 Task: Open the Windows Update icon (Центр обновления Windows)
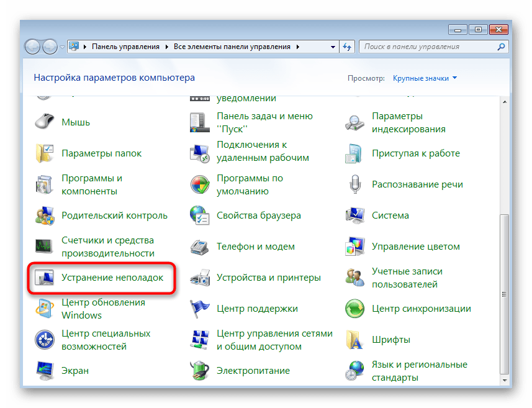point(45,309)
